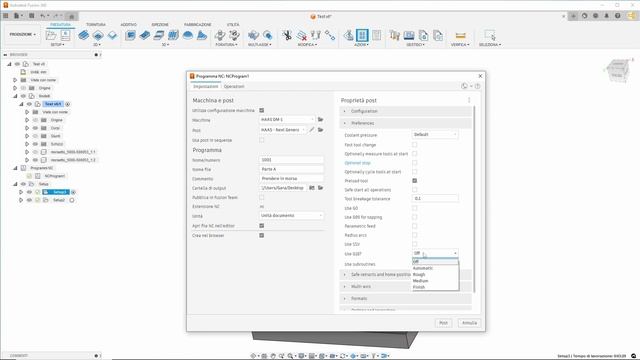Collapse the Preferences section
This screenshot has width=640, height=360.
click(405, 123)
